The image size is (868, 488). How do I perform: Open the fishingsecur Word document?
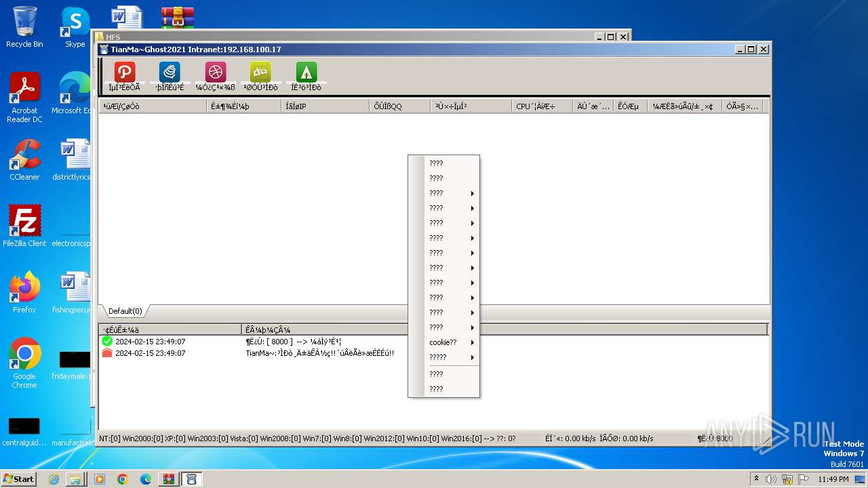coord(72,292)
